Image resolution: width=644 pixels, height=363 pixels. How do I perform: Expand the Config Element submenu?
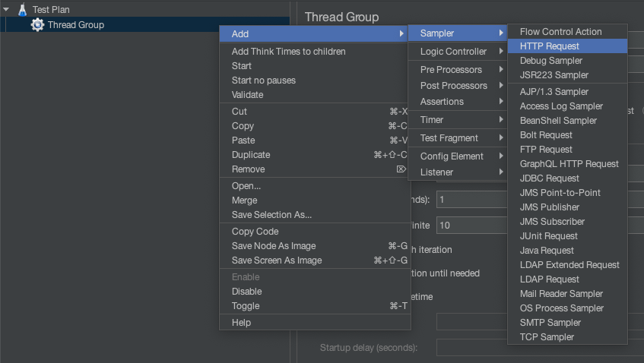tap(458, 156)
